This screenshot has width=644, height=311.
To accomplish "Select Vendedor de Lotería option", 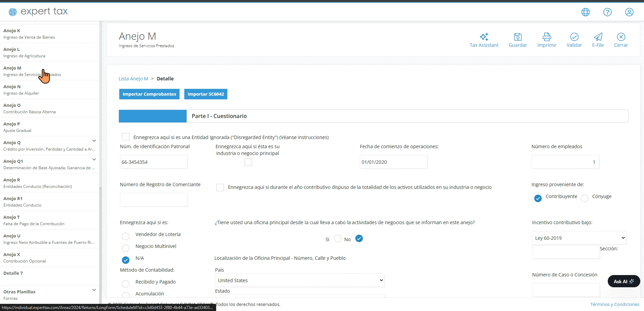I will 126,236.
